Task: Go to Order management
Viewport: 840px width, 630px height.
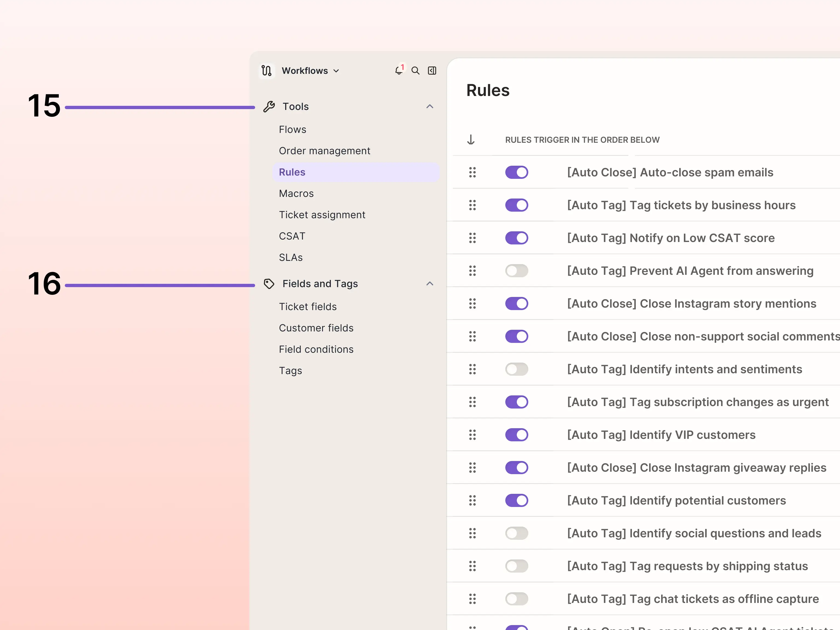Action: tap(324, 151)
